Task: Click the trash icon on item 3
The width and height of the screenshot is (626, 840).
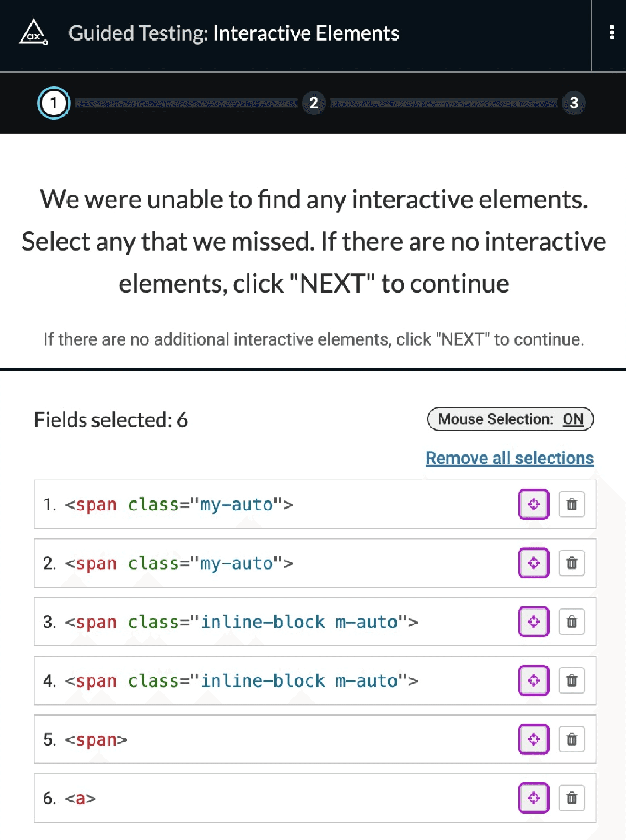Action: [x=571, y=622]
